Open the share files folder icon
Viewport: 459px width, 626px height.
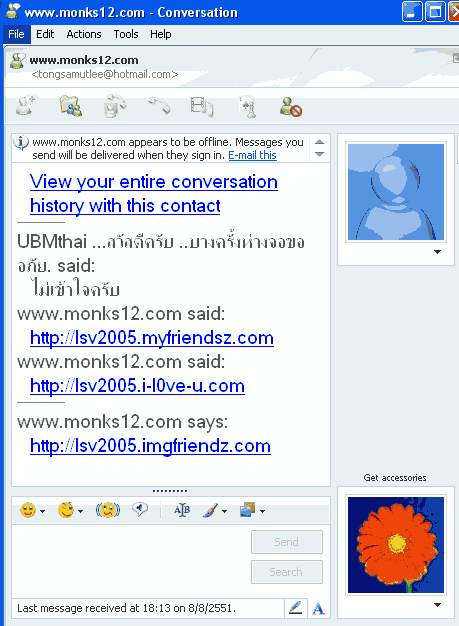click(x=71, y=106)
